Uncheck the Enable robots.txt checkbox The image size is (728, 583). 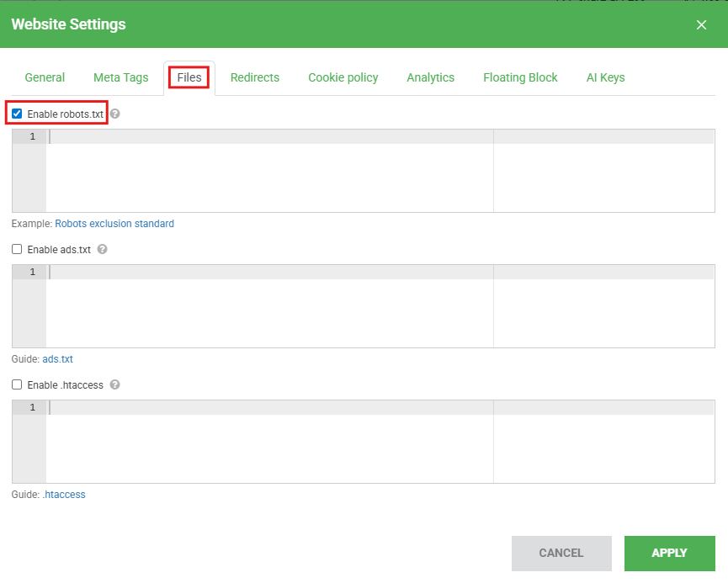[17, 114]
